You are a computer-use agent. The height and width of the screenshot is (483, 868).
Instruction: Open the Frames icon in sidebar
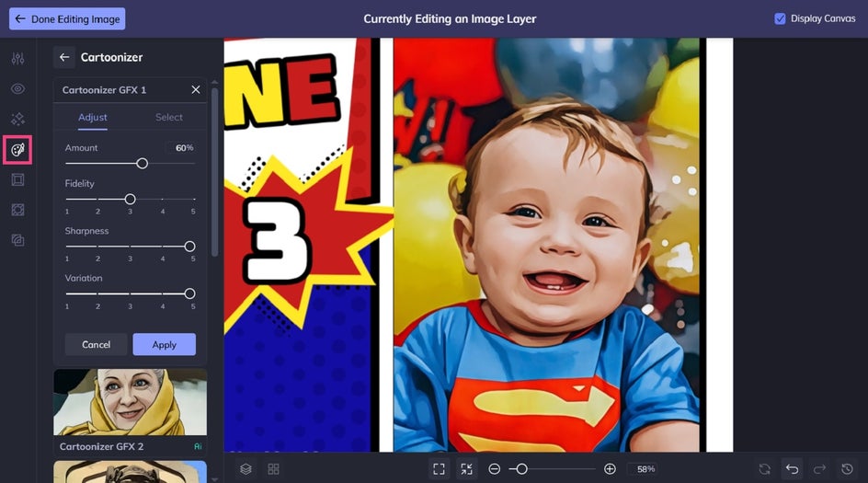point(17,179)
